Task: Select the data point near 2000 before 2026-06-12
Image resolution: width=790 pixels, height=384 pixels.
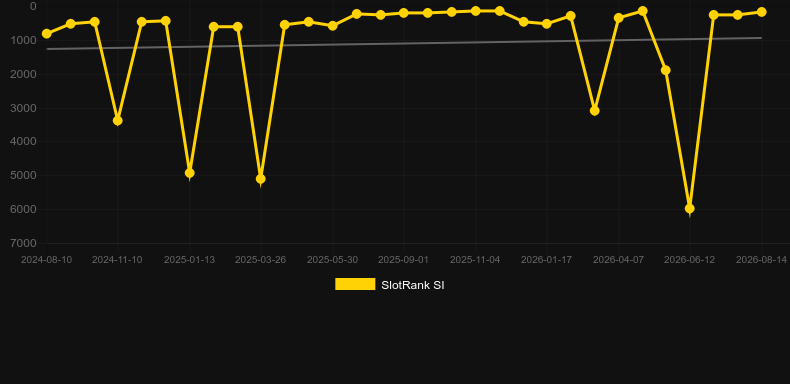Action: [666, 70]
